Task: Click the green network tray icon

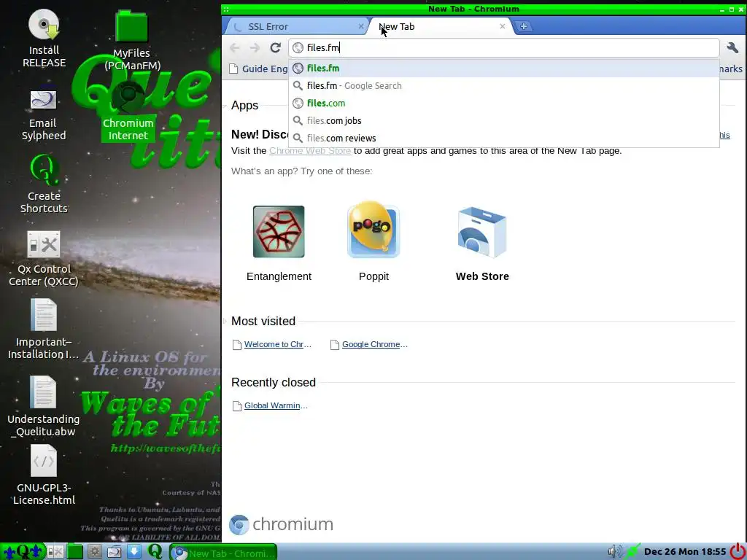Action: click(632, 551)
